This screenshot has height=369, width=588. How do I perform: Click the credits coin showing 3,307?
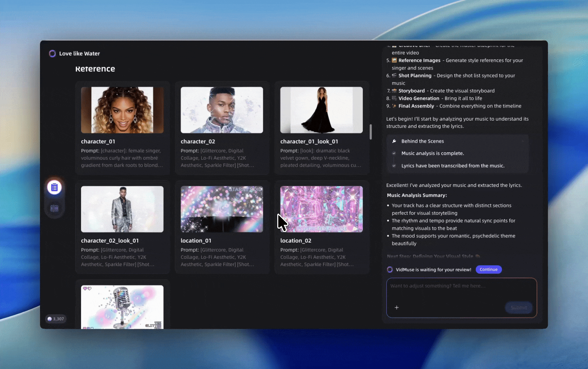click(50, 319)
